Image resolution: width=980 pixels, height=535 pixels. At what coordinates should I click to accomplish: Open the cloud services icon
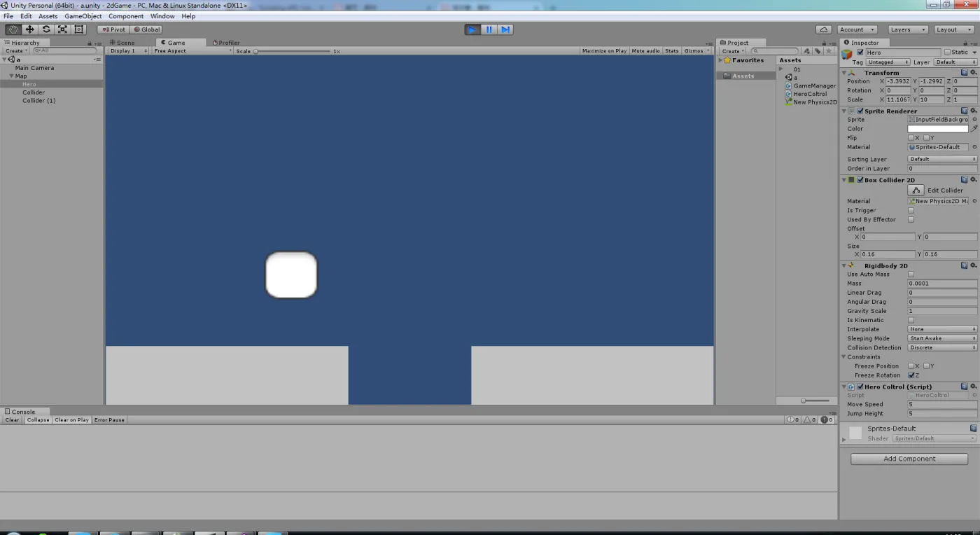pyautogui.click(x=824, y=29)
